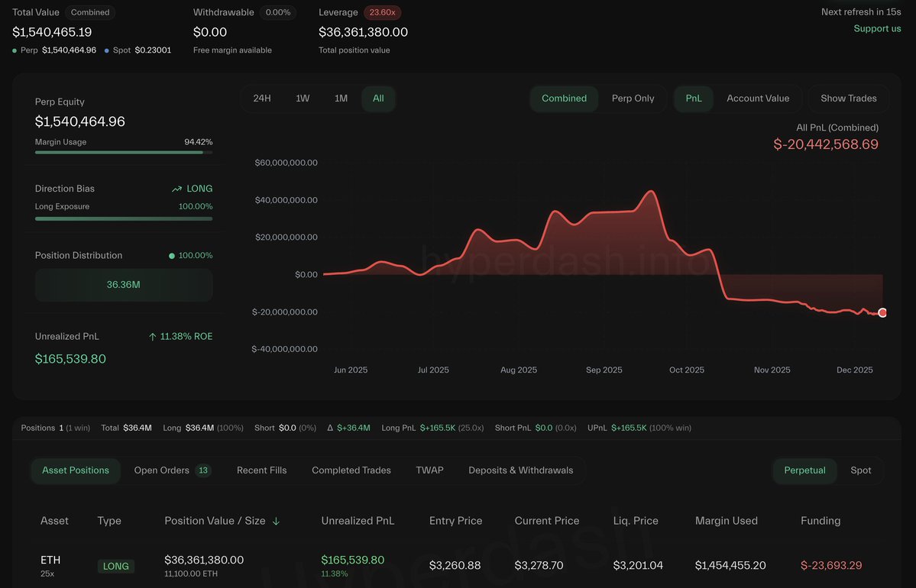Click the LONG trend arrow icon

[x=177, y=189]
